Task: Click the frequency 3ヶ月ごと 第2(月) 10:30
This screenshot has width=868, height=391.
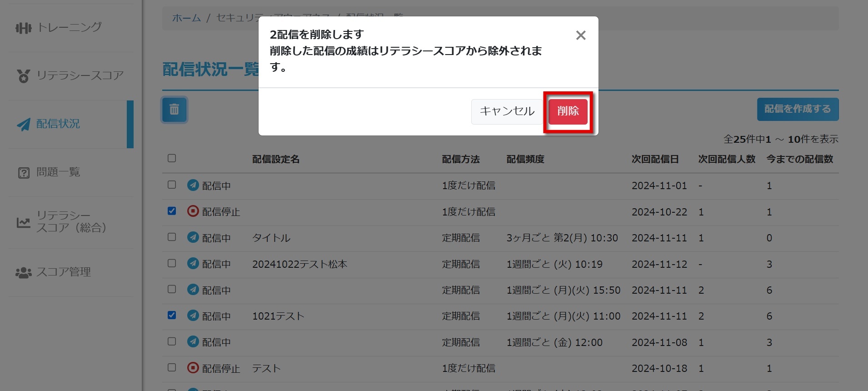Action: (x=562, y=238)
